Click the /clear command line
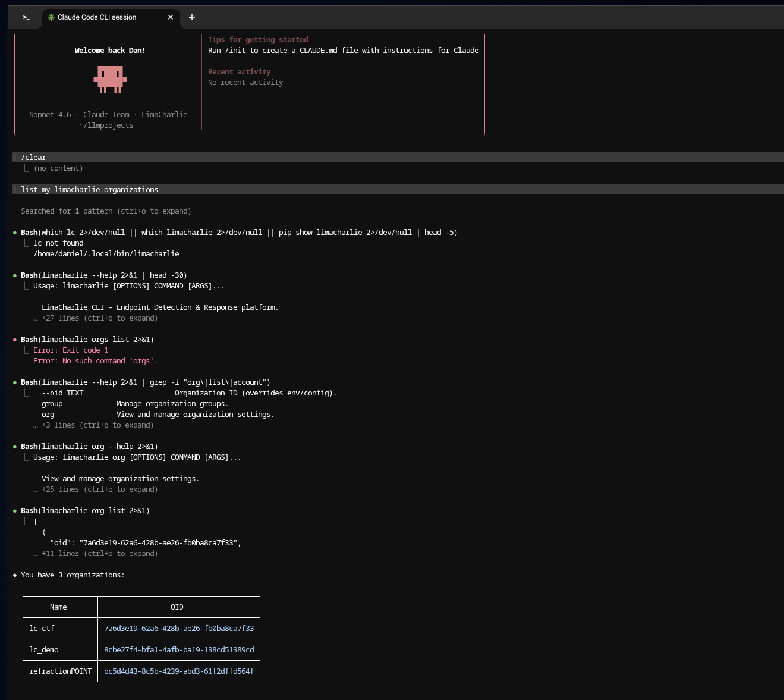 [398, 157]
